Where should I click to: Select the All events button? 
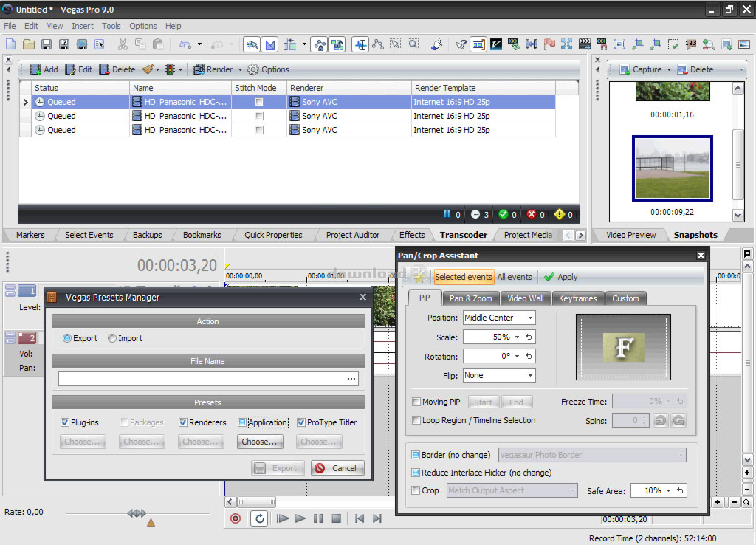(515, 277)
